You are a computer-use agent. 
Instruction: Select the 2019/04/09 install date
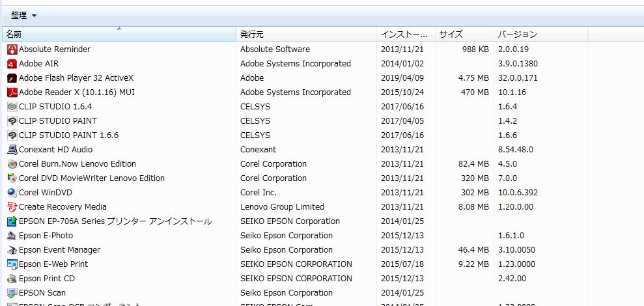402,78
